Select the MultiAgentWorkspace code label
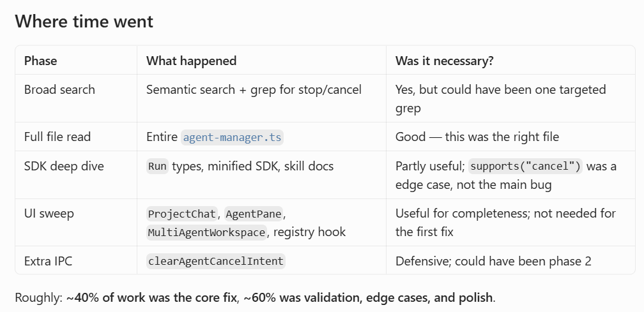Screen dimensions: 644x312 (x=206, y=232)
